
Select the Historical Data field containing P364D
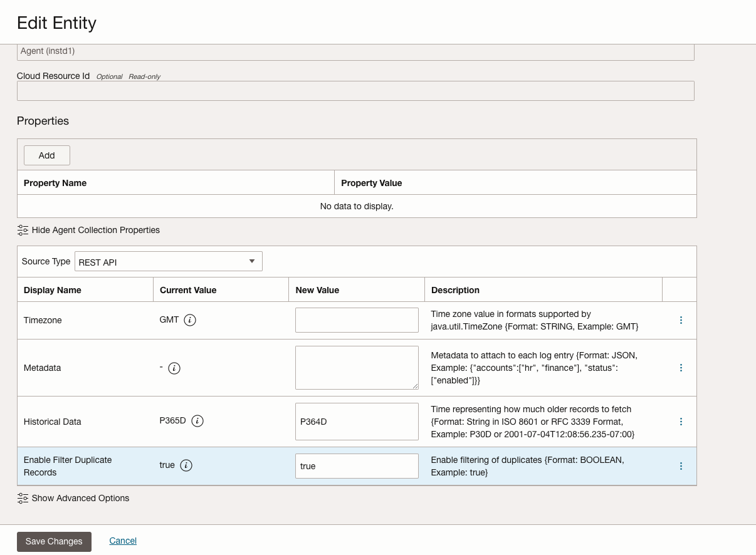click(x=357, y=422)
